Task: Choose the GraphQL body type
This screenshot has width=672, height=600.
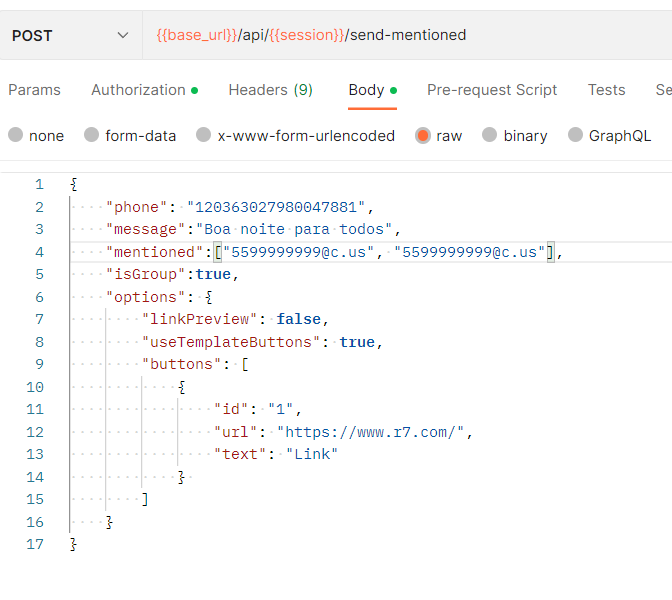Action: coord(575,135)
